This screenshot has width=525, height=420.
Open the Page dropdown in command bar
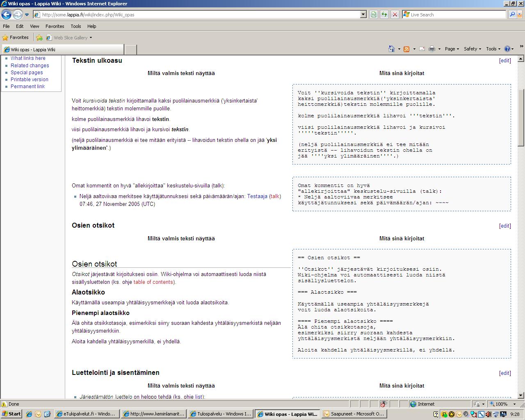pos(452,49)
